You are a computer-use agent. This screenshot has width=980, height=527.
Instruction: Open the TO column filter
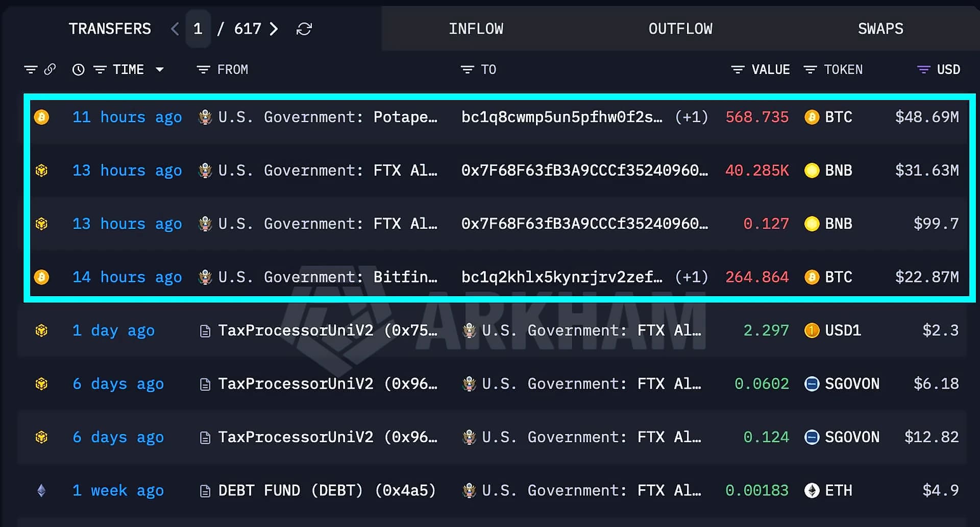(x=468, y=69)
